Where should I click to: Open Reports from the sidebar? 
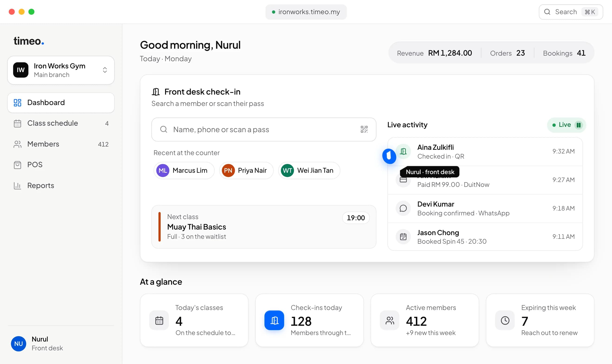coord(61,186)
